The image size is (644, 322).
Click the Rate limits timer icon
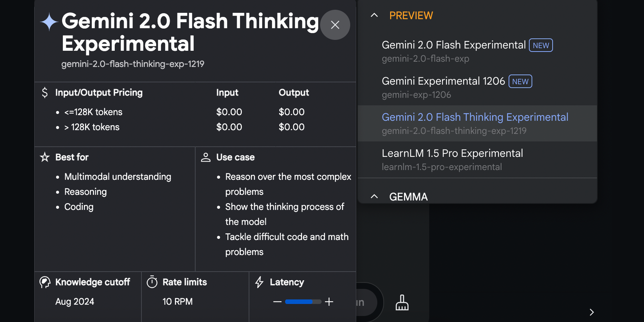click(x=152, y=282)
